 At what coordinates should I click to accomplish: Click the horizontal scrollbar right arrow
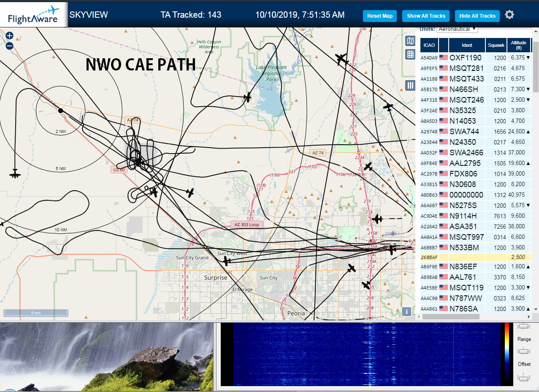pyautogui.click(x=529, y=316)
